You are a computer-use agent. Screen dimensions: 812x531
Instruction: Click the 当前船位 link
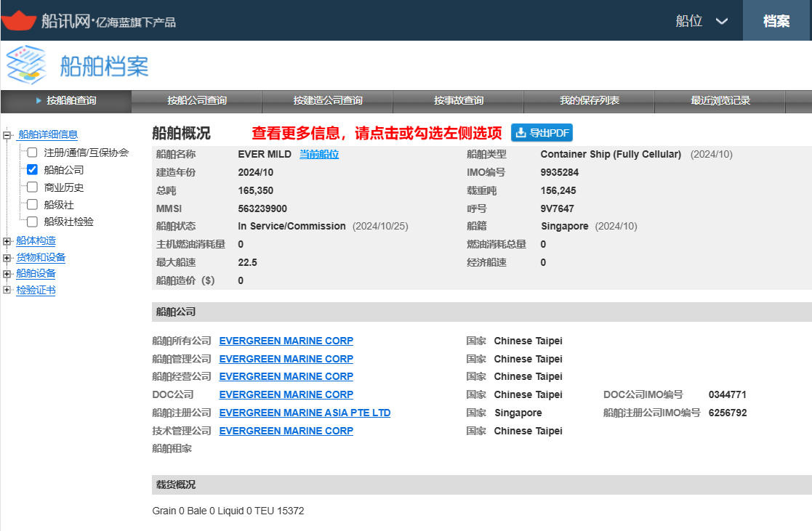point(319,155)
